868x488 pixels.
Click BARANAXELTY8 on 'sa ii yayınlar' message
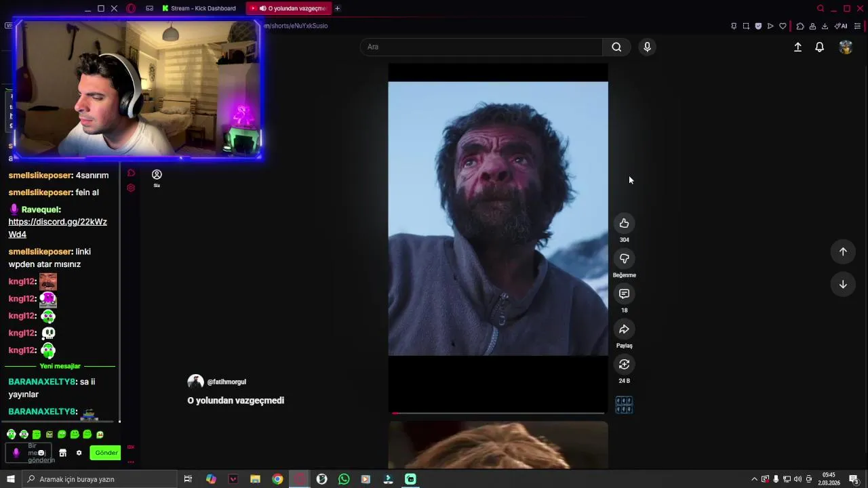click(x=42, y=382)
